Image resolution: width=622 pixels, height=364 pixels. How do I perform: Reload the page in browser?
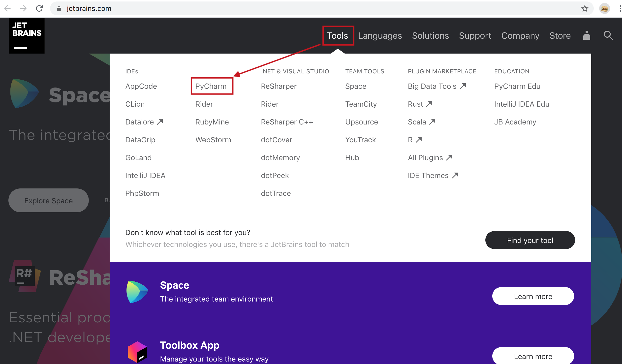(x=39, y=8)
